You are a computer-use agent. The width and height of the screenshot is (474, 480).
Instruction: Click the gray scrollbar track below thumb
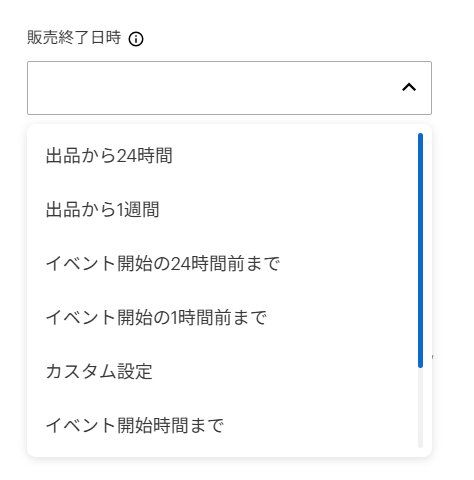point(420,408)
